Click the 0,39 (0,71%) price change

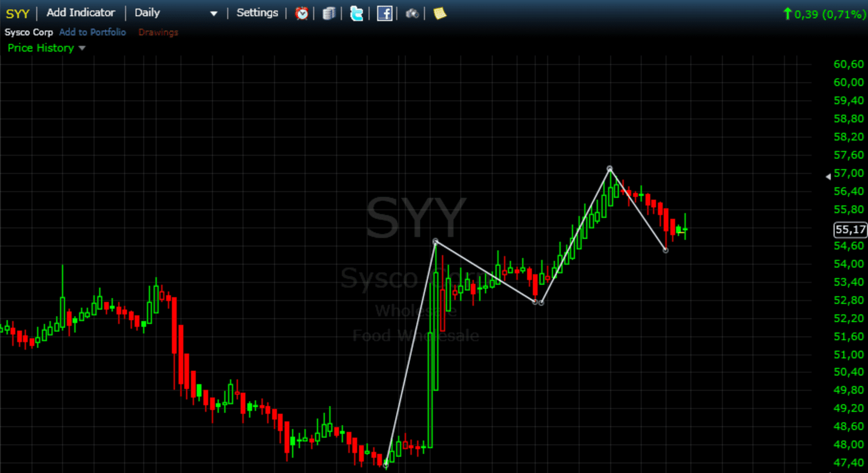coord(830,14)
